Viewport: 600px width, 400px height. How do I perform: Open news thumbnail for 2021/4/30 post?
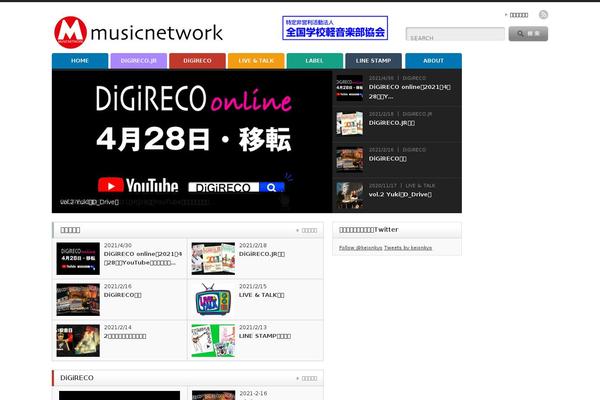click(x=78, y=259)
